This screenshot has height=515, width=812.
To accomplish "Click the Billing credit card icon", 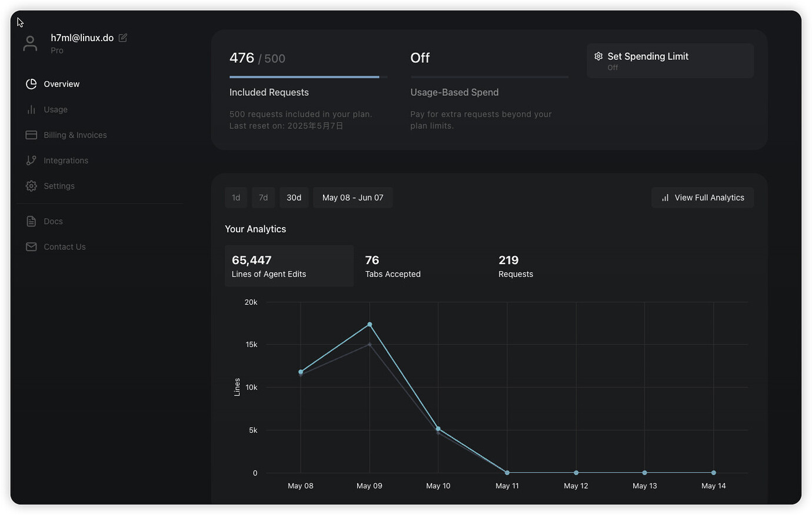I will coord(31,135).
